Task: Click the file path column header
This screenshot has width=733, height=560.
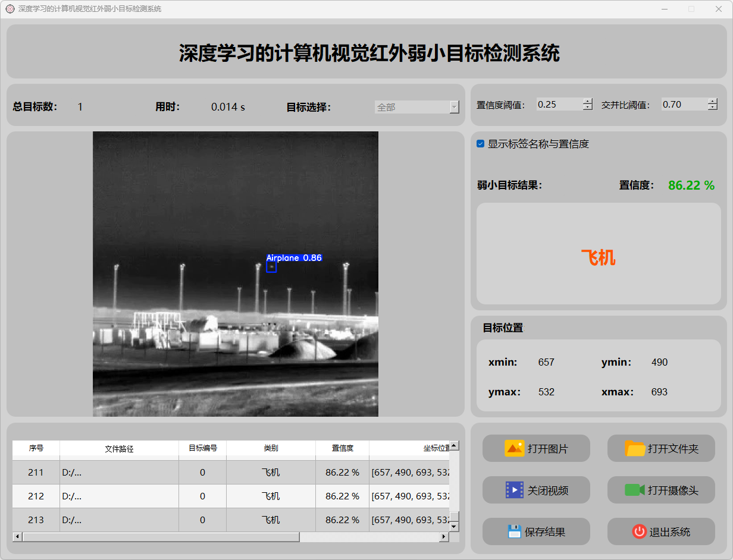Action: coord(119,448)
